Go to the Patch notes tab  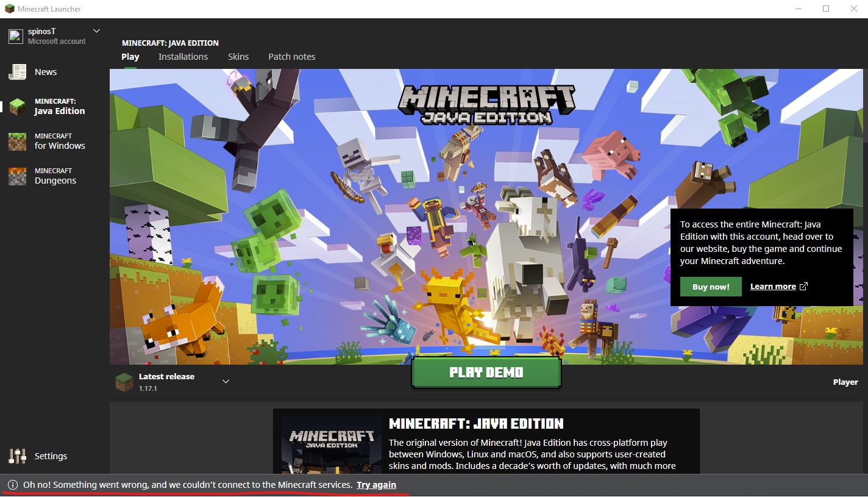pos(291,57)
